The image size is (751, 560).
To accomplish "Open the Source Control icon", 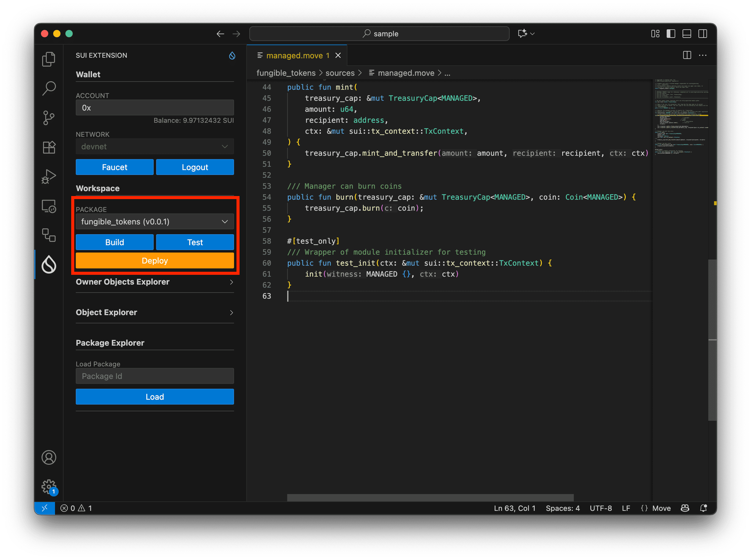I will pyautogui.click(x=49, y=118).
